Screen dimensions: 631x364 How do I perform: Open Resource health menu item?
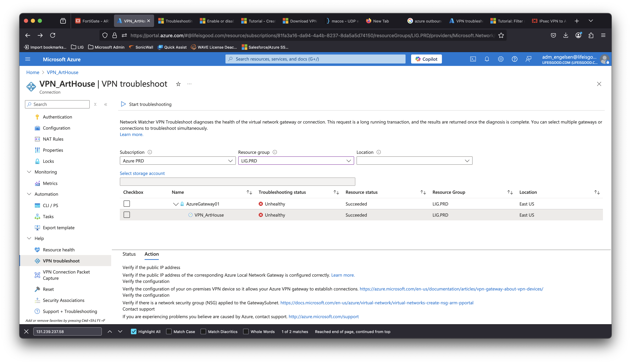[x=59, y=250]
